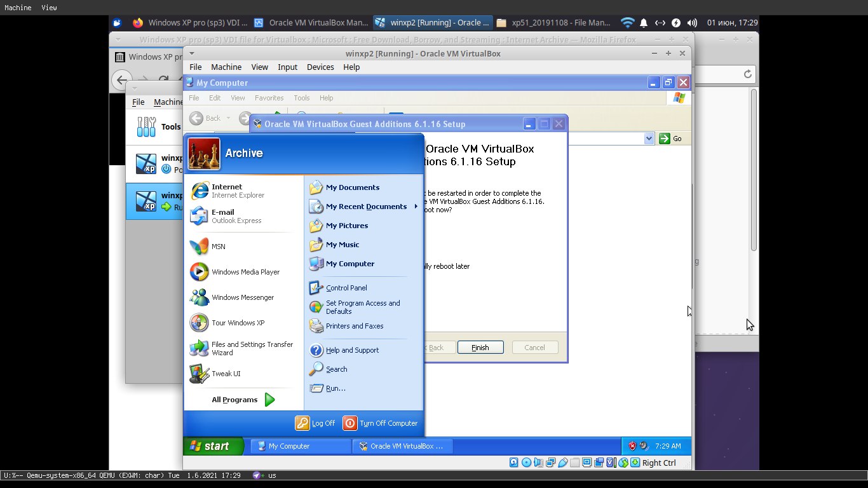The width and height of the screenshot is (868, 488).
Task: Click the shared folders status icon
Action: (x=575, y=463)
